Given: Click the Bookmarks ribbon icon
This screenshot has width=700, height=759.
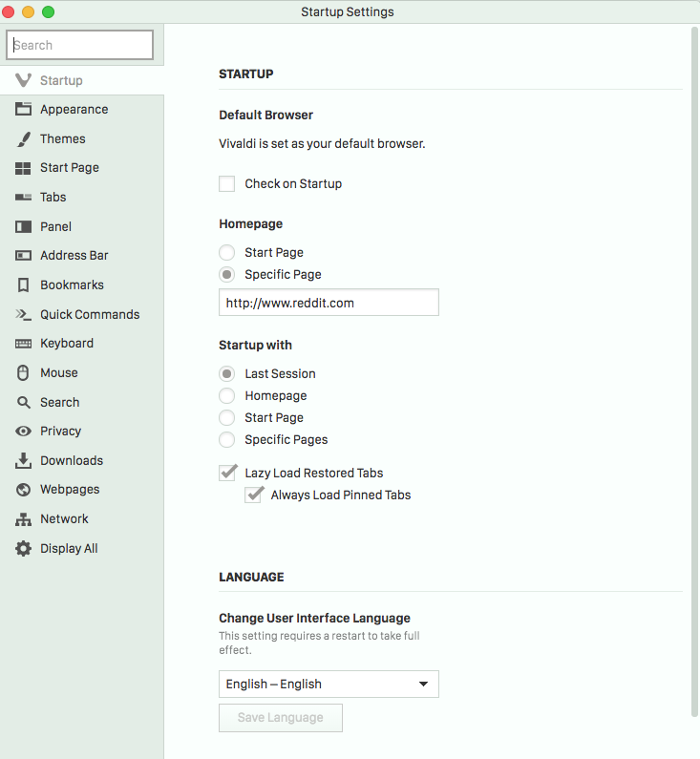Looking at the screenshot, I should click(23, 285).
